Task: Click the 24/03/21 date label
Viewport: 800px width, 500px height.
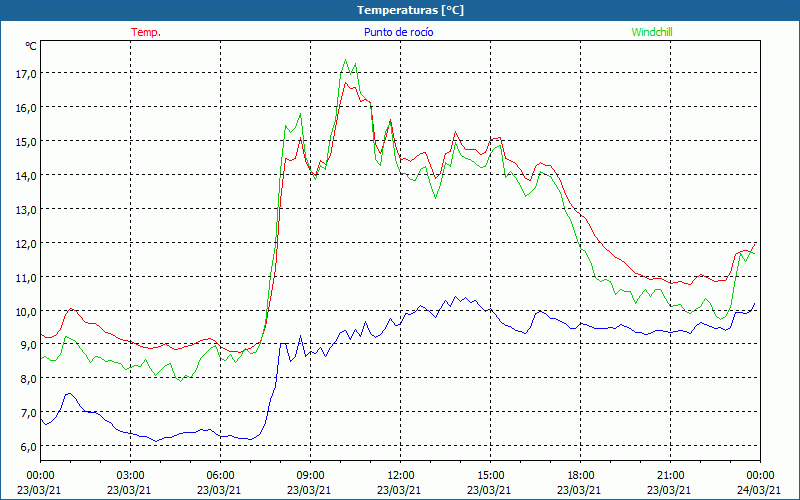Action: (x=759, y=490)
